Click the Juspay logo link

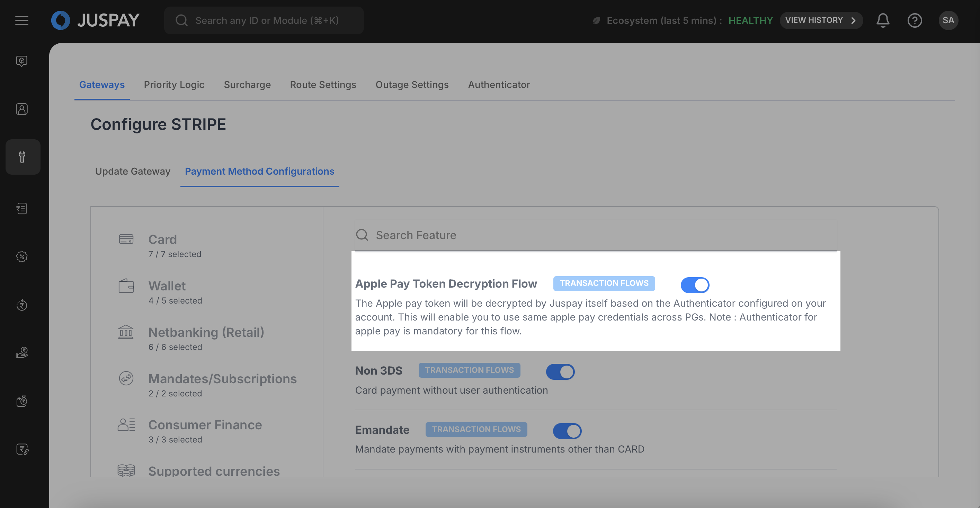[96, 20]
